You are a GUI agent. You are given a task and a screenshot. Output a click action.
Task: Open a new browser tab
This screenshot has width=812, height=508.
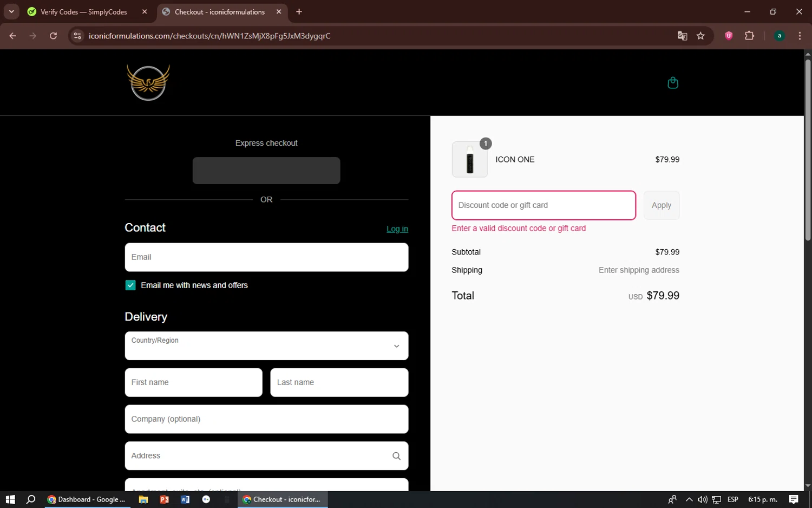(299, 11)
